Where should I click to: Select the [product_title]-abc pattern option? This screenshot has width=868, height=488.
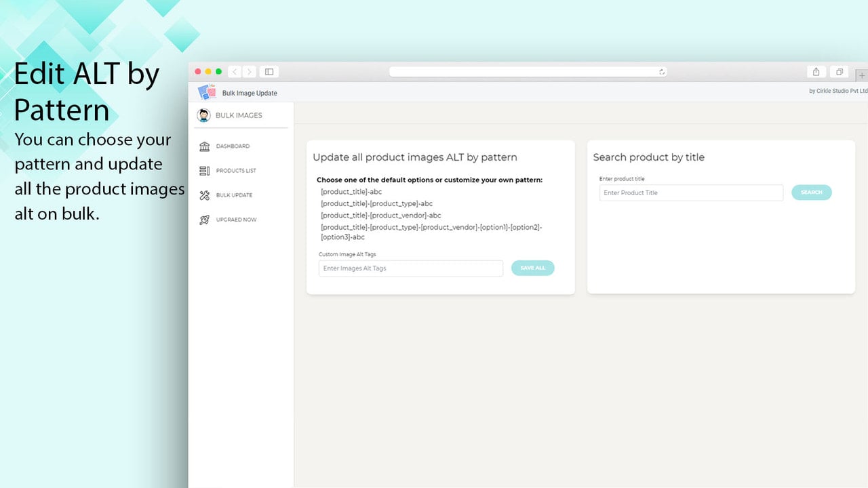351,192
